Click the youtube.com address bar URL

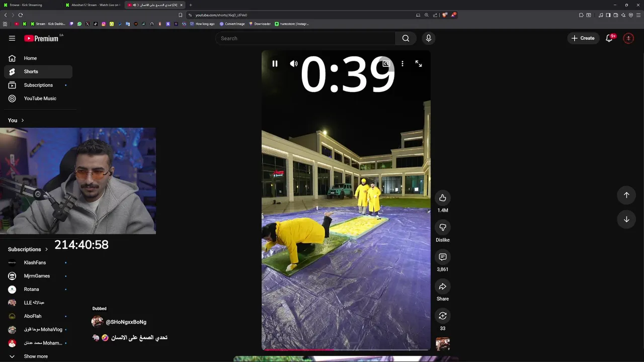click(221, 15)
